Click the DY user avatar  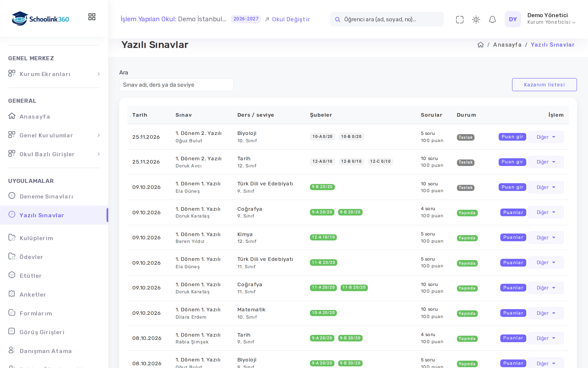pos(513,19)
